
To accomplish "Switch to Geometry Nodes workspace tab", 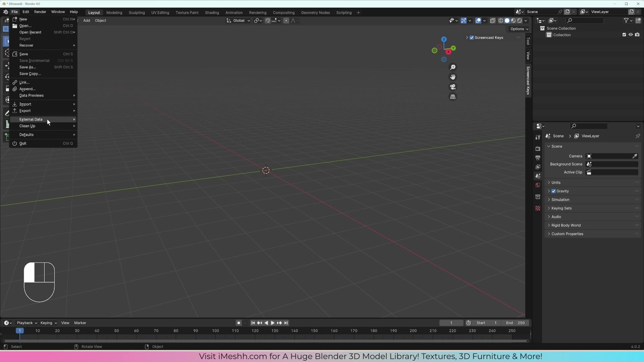I will coord(315,12).
